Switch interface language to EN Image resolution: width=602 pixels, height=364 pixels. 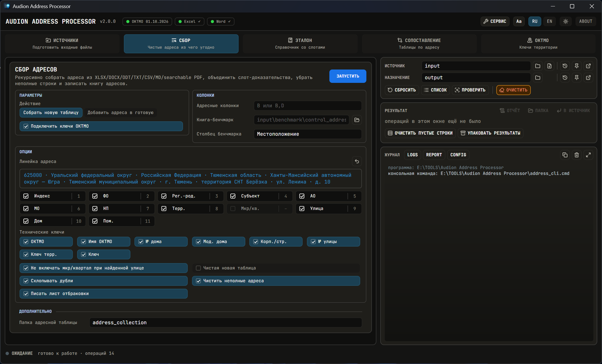(549, 21)
